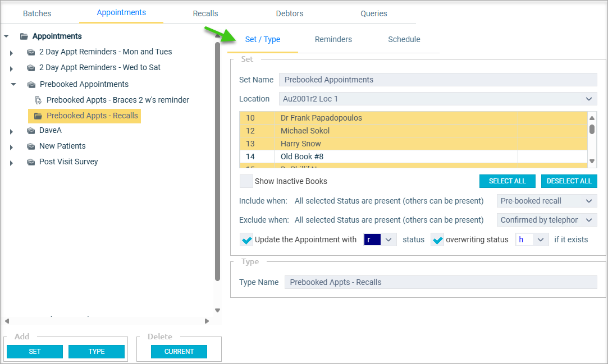
Task: Click the 2 Day Appt Reminders Wed to Sat set icon
Action: (31, 68)
